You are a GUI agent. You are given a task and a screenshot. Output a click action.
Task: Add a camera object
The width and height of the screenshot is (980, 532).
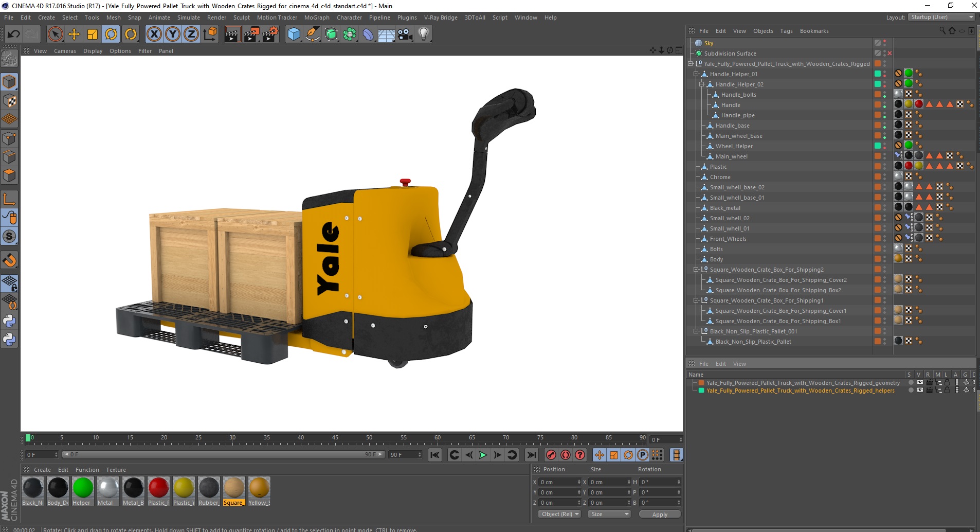405,34
